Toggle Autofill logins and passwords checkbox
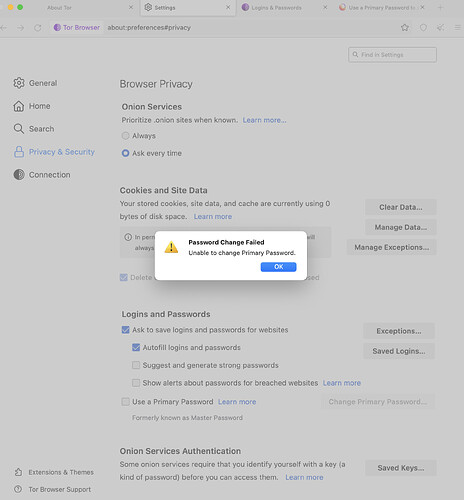The width and height of the screenshot is (464, 500). pos(136,347)
